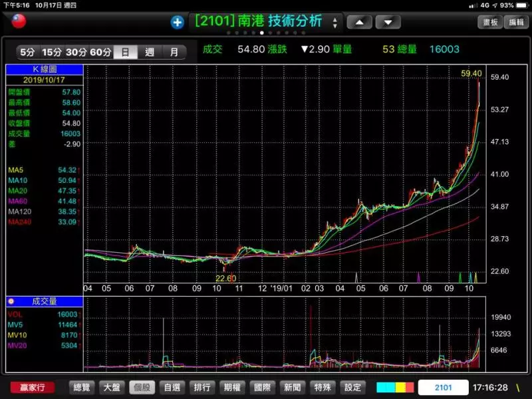Viewport: 532px width, 399px height.
Task: Tap the cyan event marker near 10
Action: (470, 277)
